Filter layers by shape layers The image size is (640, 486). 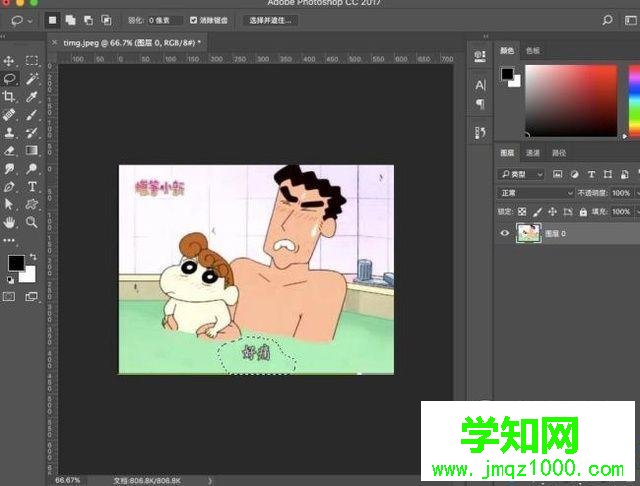tap(608, 174)
